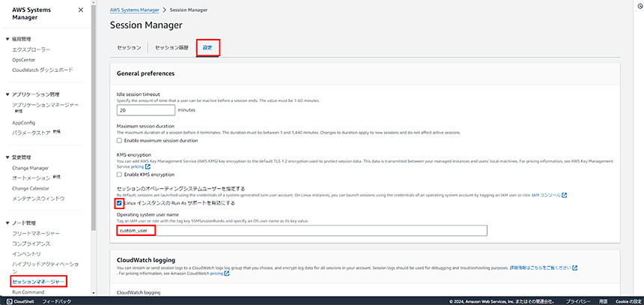Click the sidebar scrollbar down arrow
This screenshot has width=644, height=305.
(x=94, y=293)
